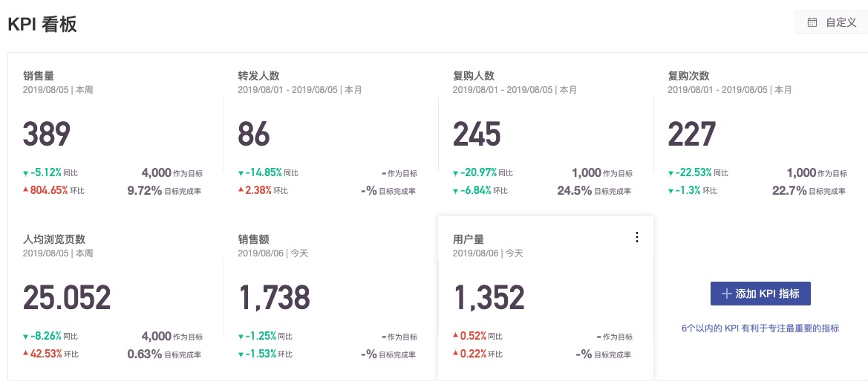
Task: Open the three-dot menu on 用户量 card
Action: [x=636, y=237]
